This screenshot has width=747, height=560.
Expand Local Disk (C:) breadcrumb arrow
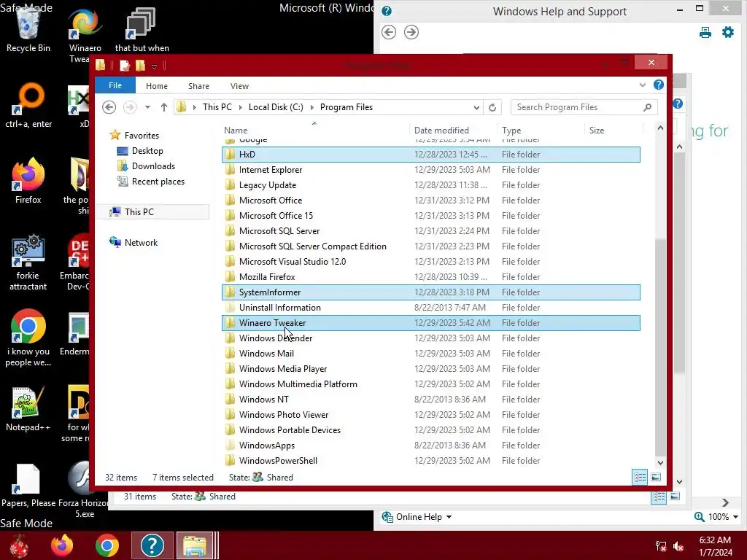coord(312,108)
